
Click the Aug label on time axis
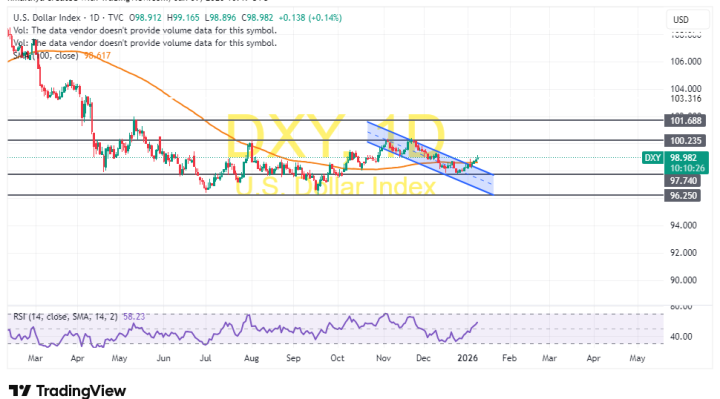tap(251, 358)
